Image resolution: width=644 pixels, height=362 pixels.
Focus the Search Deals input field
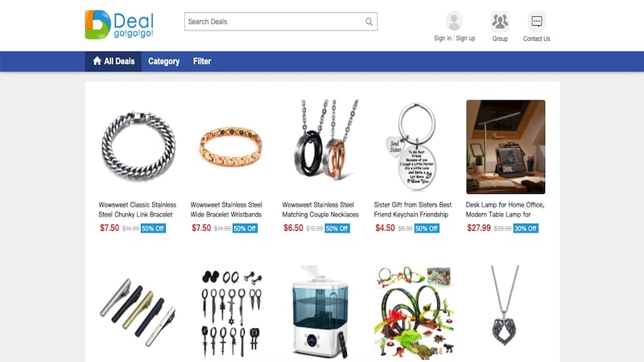281,22
